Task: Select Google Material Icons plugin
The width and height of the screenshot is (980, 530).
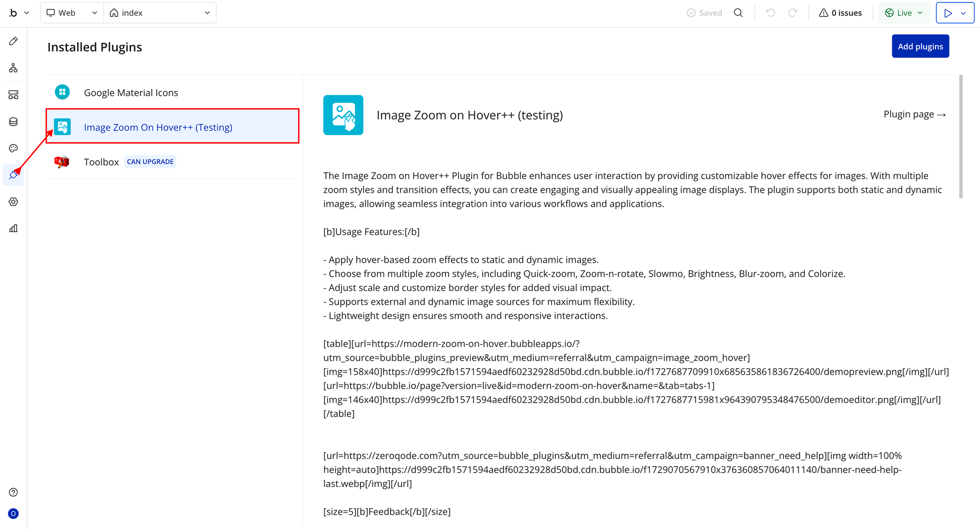Action: pos(131,93)
